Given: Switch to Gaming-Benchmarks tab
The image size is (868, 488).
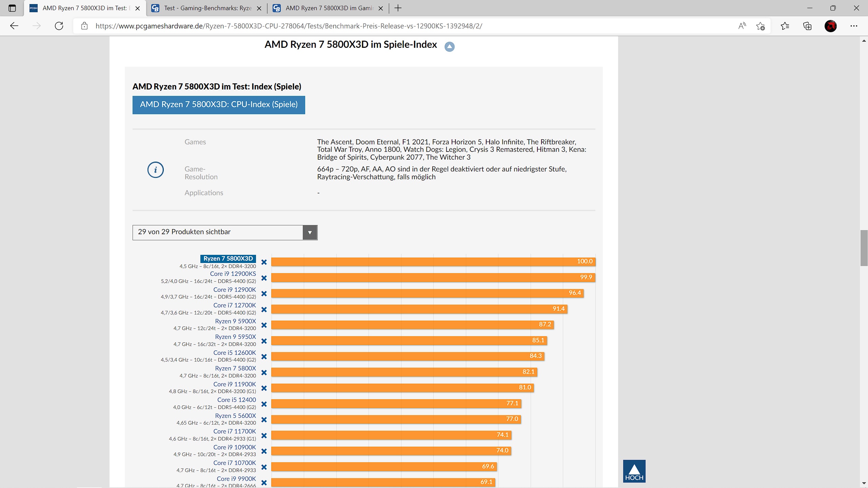Looking at the screenshot, I should click(x=207, y=8).
